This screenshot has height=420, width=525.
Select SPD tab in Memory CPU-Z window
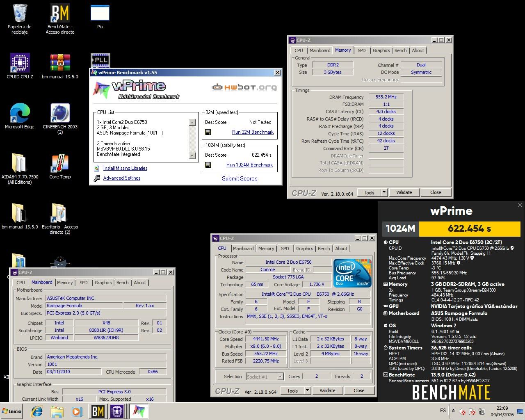click(x=361, y=50)
